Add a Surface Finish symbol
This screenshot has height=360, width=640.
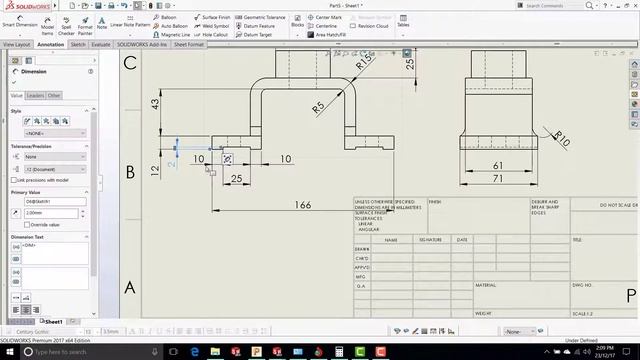coord(212,17)
